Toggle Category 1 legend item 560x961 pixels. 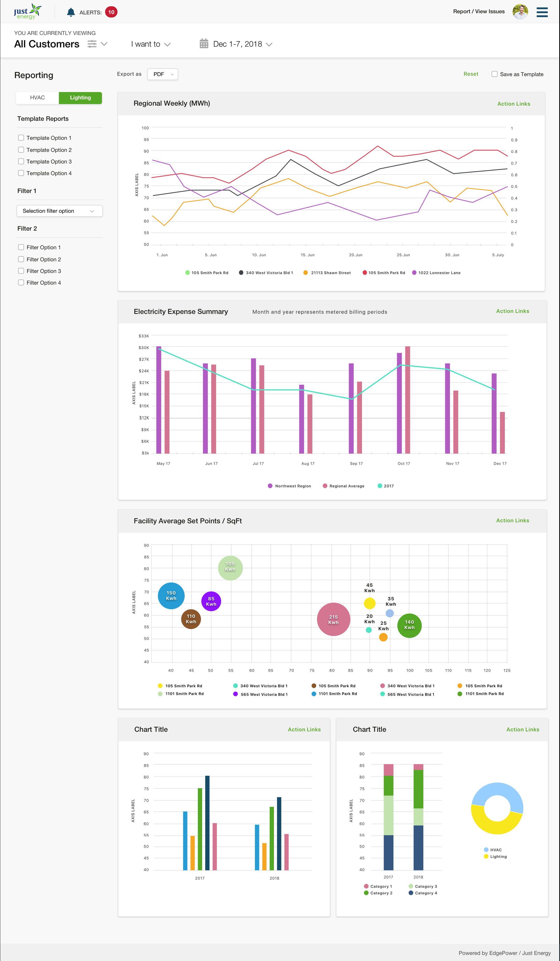tap(378, 886)
